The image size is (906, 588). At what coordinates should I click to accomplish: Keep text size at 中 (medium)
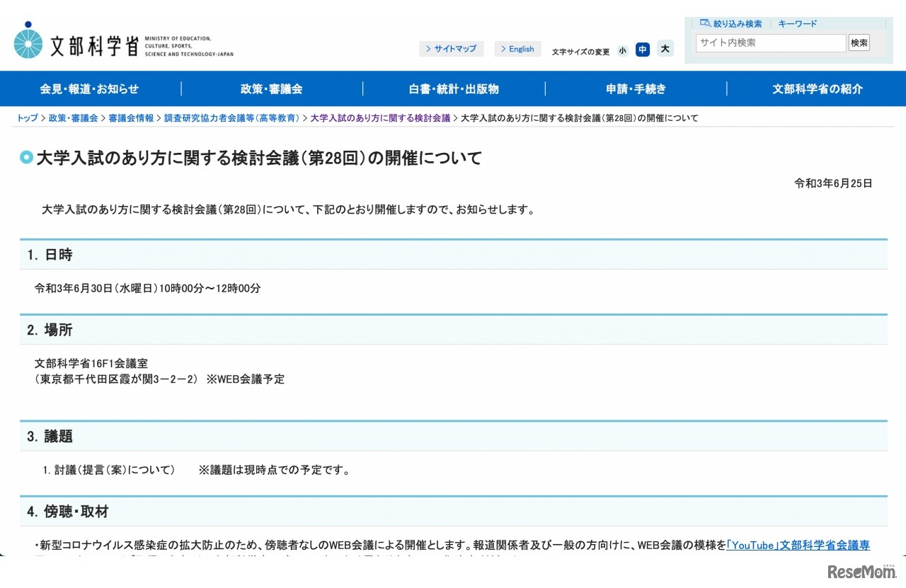[643, 50]
